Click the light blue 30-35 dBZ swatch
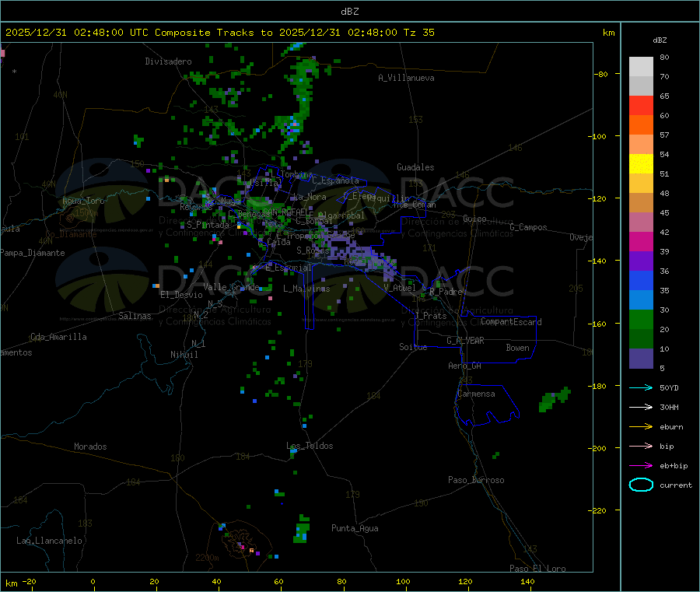This screenshot has height=592, width=700. tap(641, 300)
